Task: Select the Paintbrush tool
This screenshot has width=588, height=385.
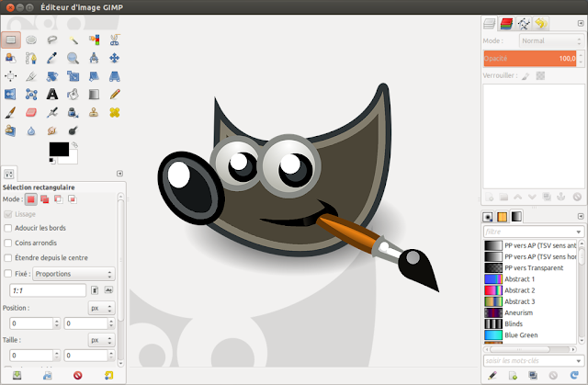Action: point(10,112)
